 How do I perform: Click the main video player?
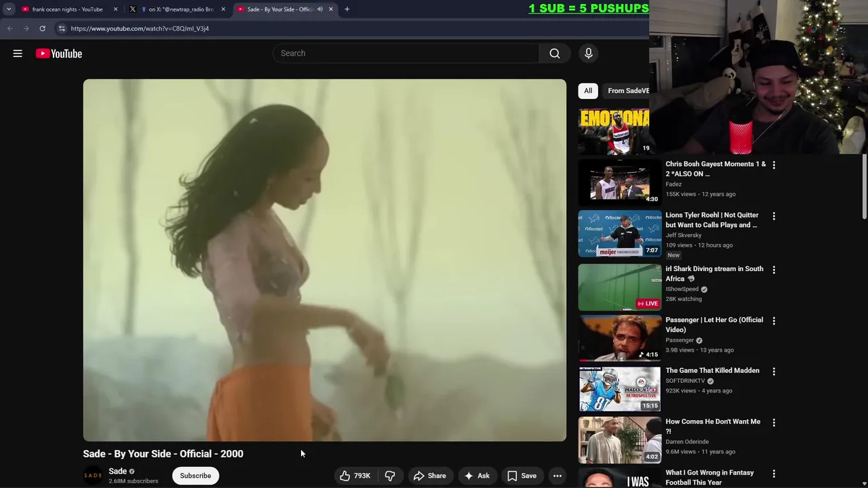(x=325, y=260)
